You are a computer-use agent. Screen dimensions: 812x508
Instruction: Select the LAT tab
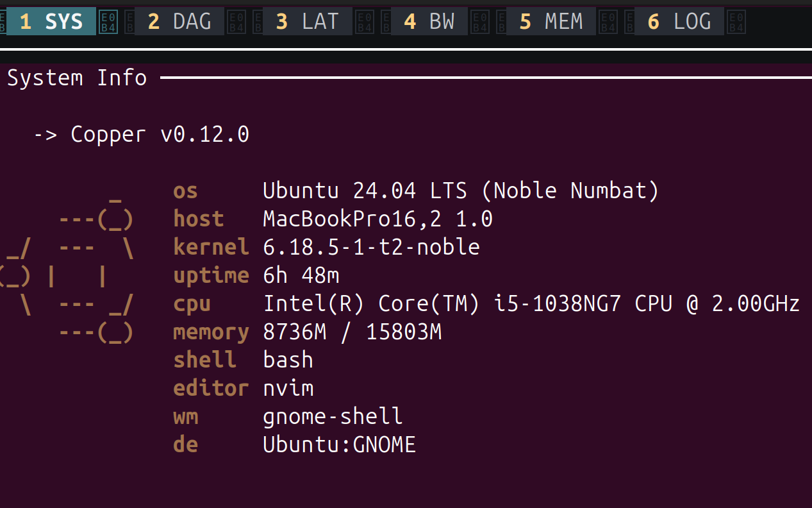pyautogui.click(x=308, y=21)
